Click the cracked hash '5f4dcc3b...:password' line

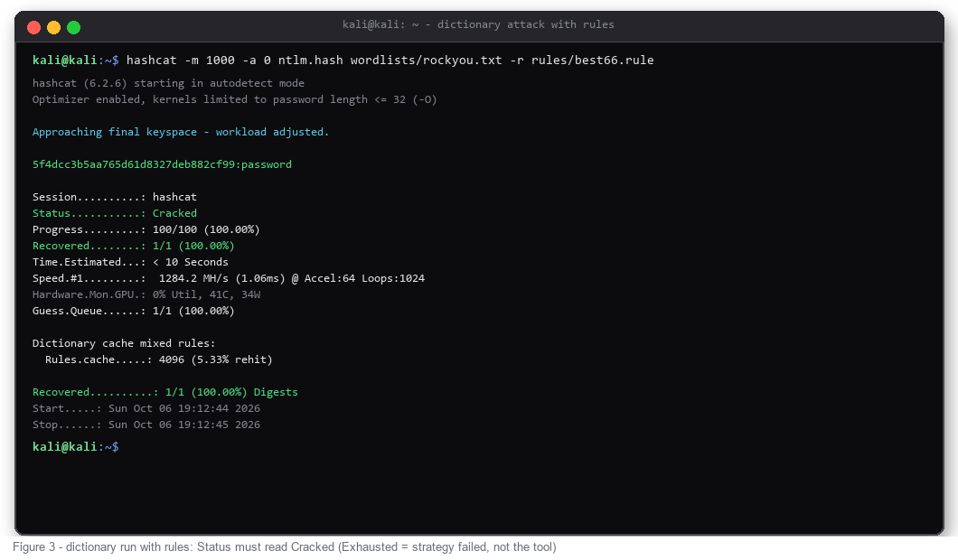pos(162,164)
